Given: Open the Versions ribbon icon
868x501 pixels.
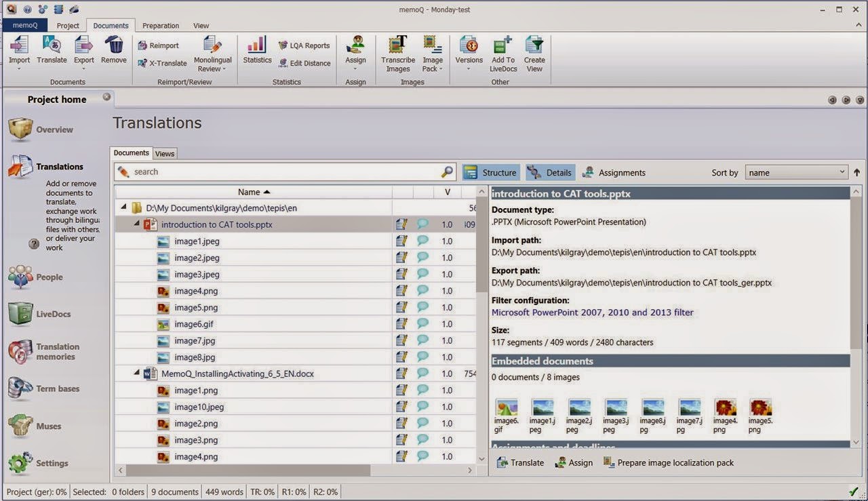Looking at the screenshot, I should coord(469,45).
